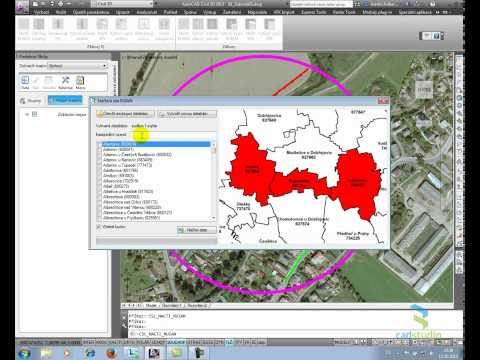
Task: Click the first tool icon in left panel
Action: click(x=25, y=82)
